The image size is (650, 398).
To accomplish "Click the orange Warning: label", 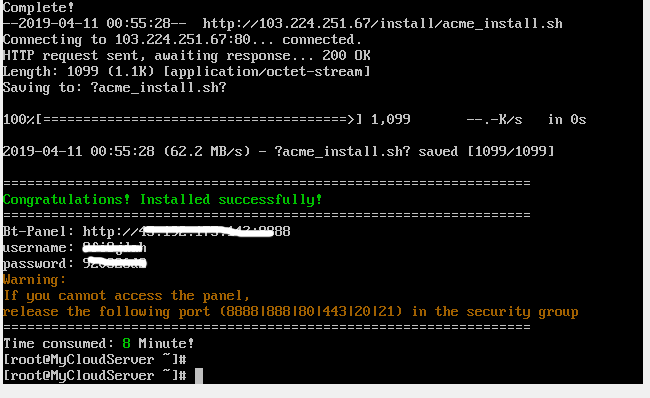I will (x=34, y=279).
